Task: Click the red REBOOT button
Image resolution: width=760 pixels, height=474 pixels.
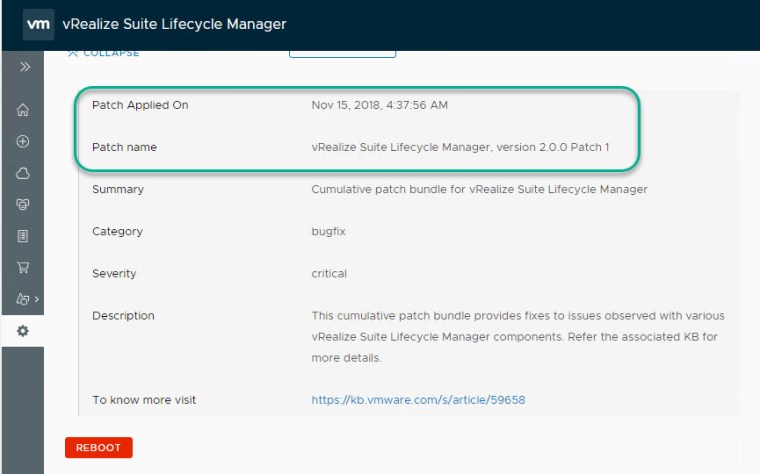Action: (98, 448)
